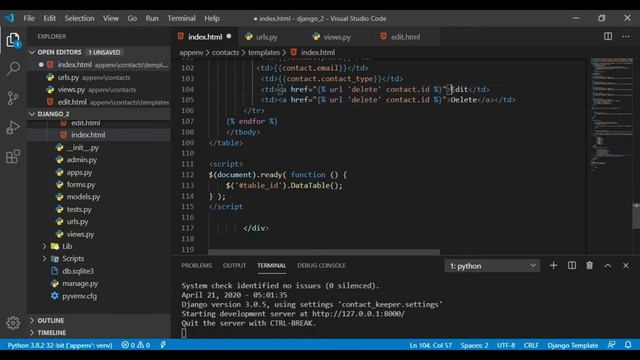Image resolution: width=640 pixels, height=360 pixels.
Task: Open urls.py in Open Editors list
Action: [x=99, y=77]
